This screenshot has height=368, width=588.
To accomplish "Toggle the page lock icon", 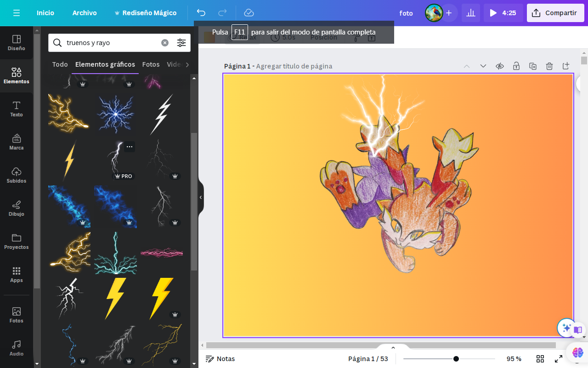I will [516, 66].
